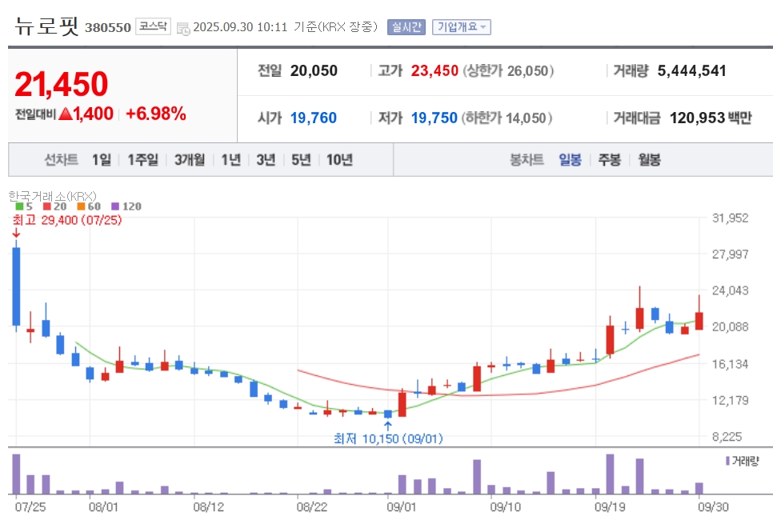Select the 5년 line chart tab

click(x=301, y=160)
